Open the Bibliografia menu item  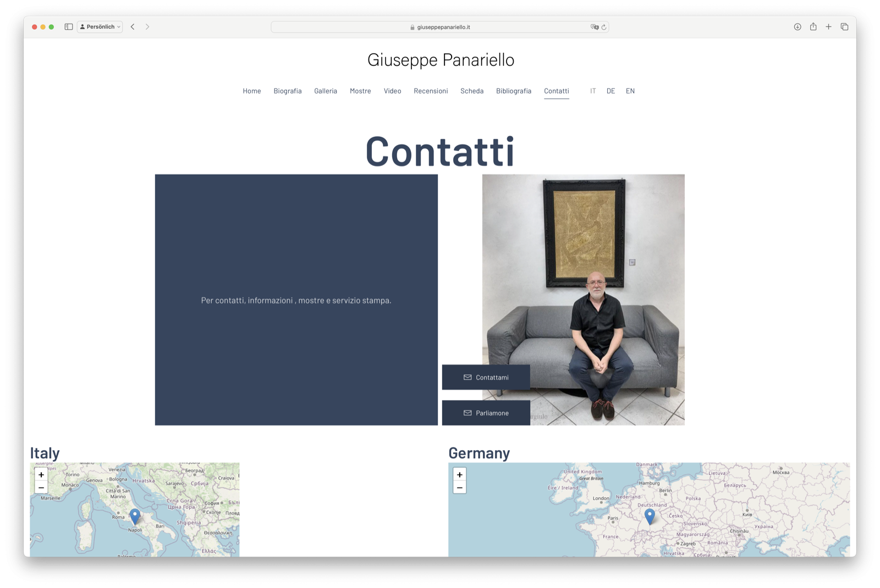[x=514, y=91]
